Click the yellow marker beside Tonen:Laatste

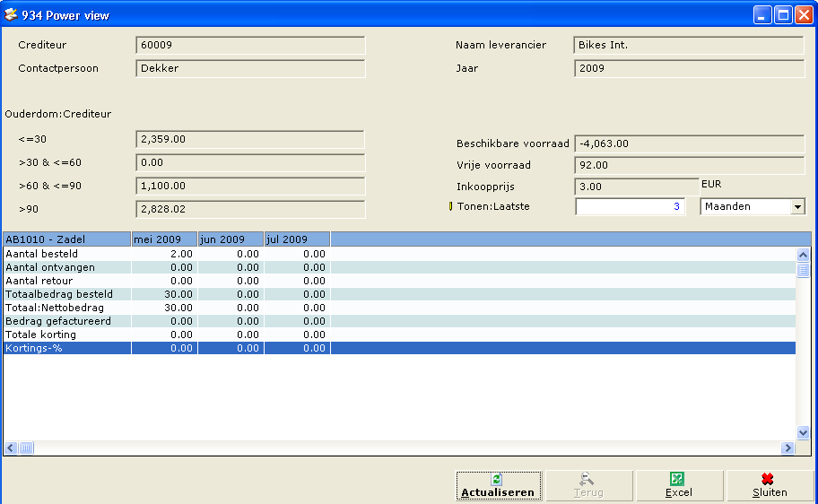pyautogui.click(x=450, y=206)
